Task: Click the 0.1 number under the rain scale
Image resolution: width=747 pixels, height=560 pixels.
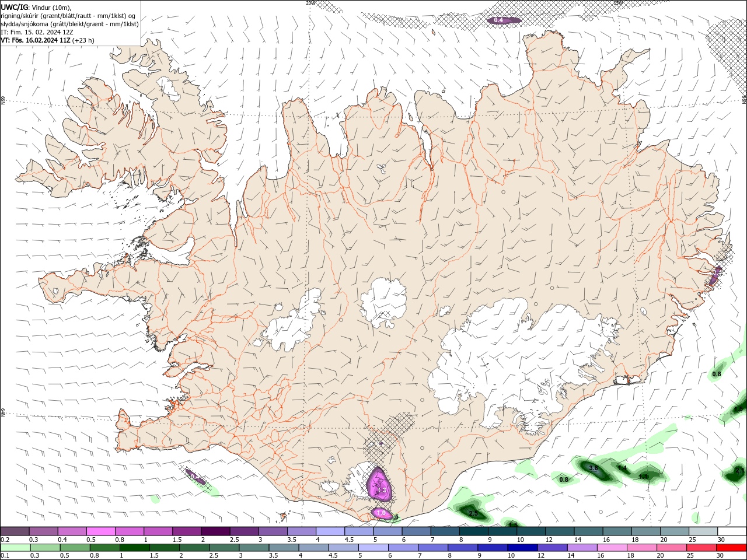Action: pos(5,555)
